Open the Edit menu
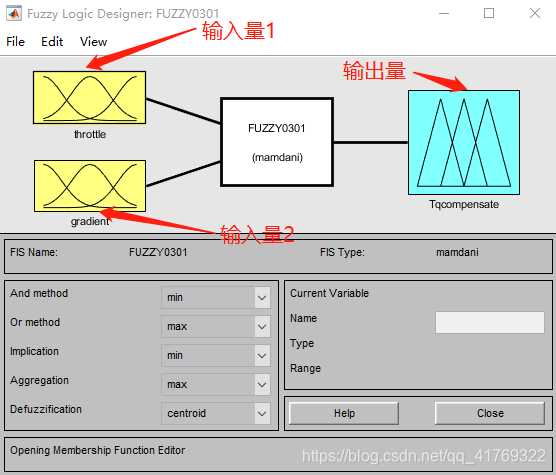556x475 pixels. pos(52,42)
